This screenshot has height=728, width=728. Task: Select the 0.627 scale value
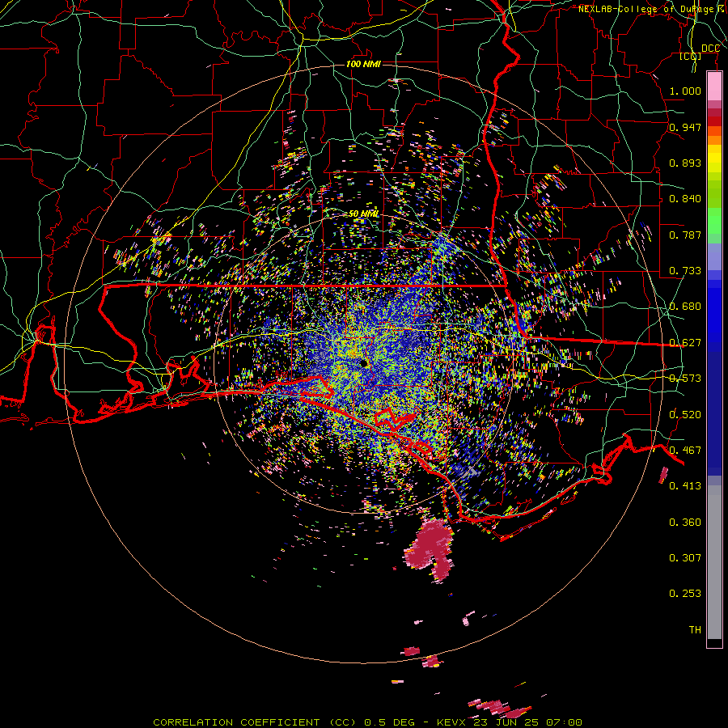685,343
